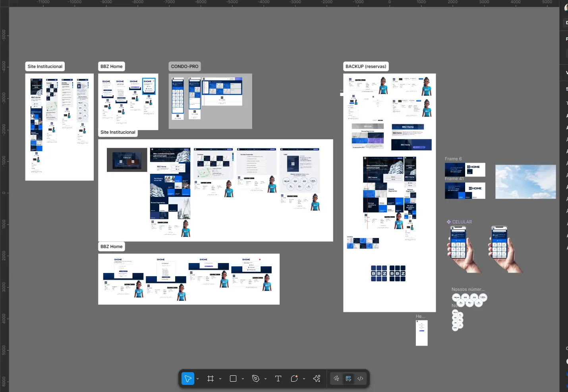The width and height of the screenshot is (568, 392).
Task: Select the Move tool in toolbar
Action: (x=187, y=379)
